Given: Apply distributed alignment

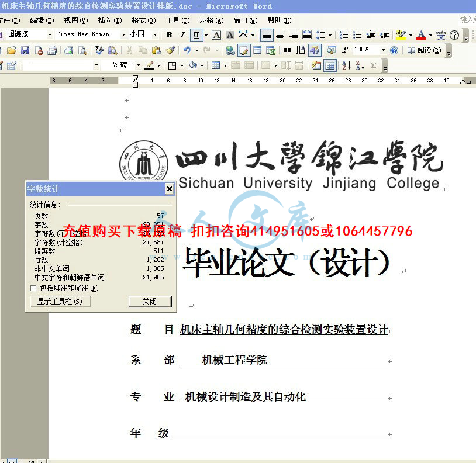Looking at the screenshot, I should [x=307, y=35].
